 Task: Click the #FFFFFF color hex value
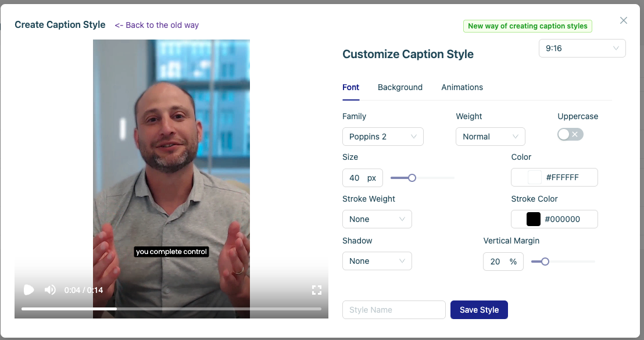pyautogui.click(x=562, y=177)
